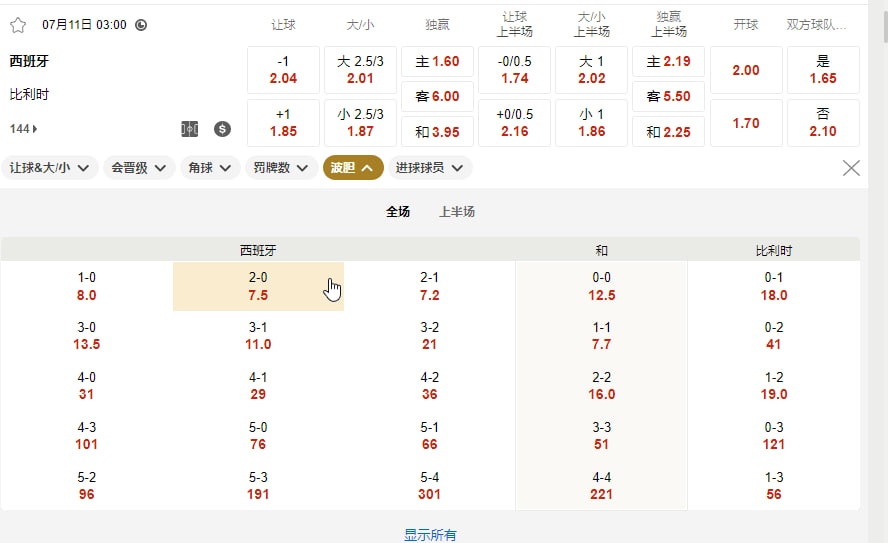Select correct score 4-2 at 36
Screen dimensions: 890x543
[430, 386]
